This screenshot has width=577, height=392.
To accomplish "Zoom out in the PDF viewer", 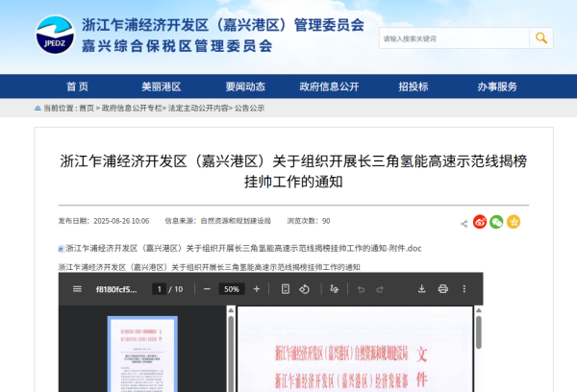I will tap(207, 289).
